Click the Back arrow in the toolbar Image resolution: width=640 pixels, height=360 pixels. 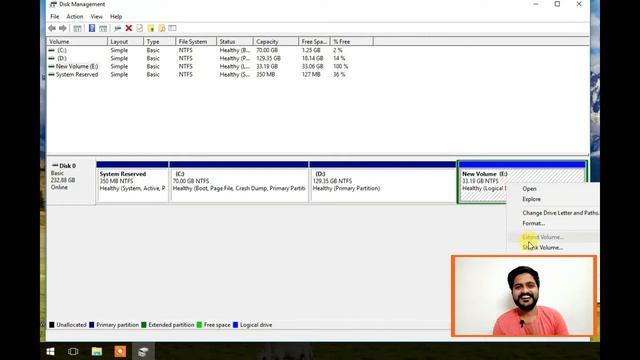[52, 28]
